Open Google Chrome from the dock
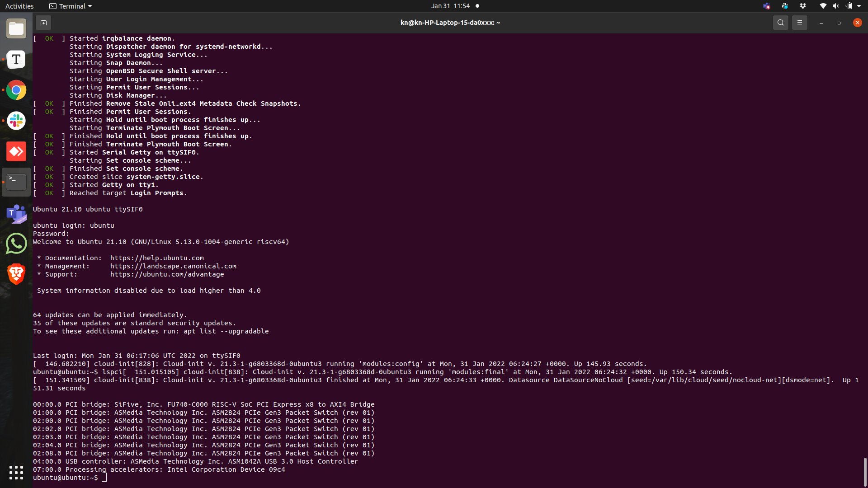 [16, 90]
